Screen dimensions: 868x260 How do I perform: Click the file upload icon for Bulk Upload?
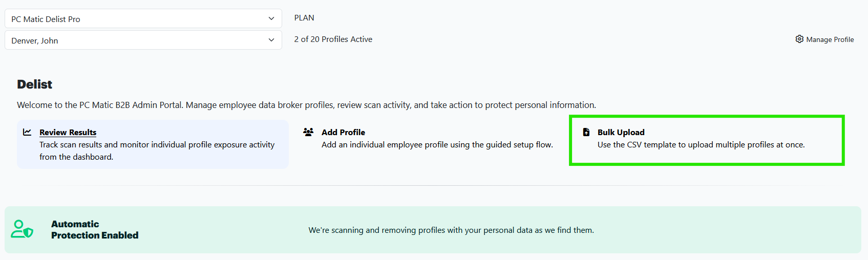click(586, 132)
